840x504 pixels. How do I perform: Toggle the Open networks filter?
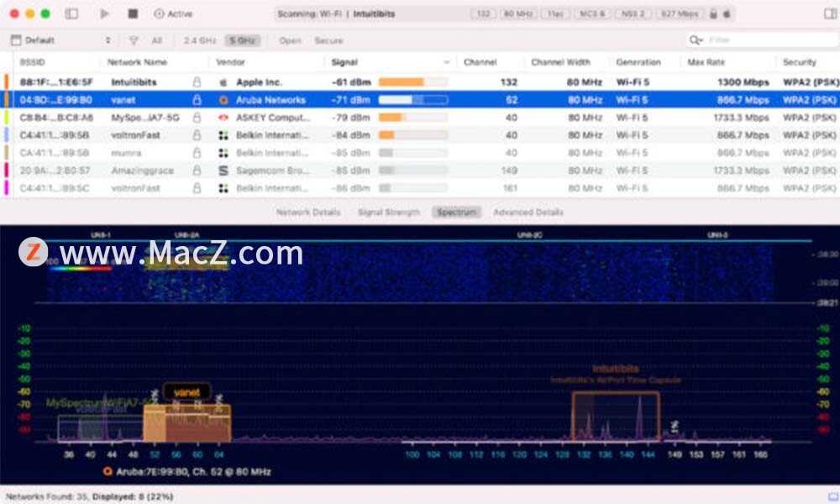tap(290, 40)
